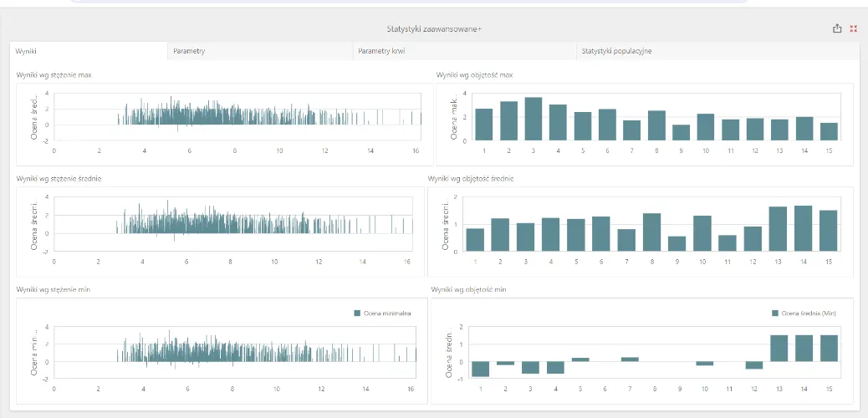The height and width of the screenshot is (418, 868).
Task: Click the Ocena minimalna legend label
Action: 387,313
